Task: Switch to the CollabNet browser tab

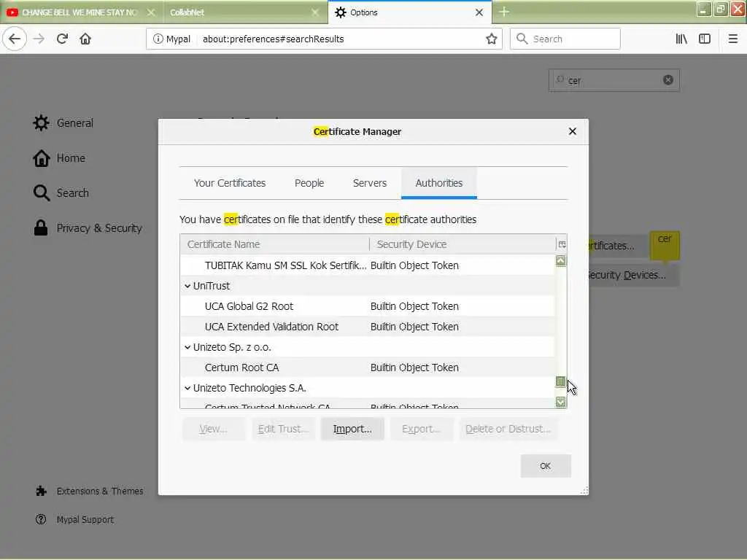Action: [x=244, y=12]
